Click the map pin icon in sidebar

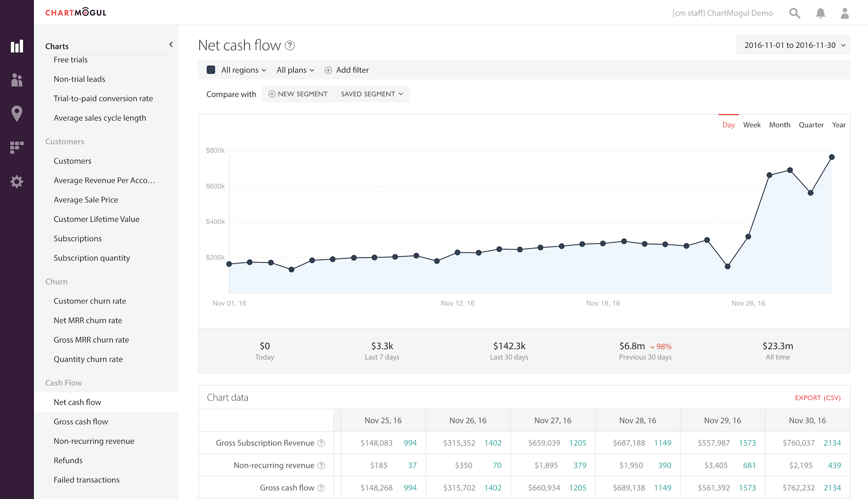pos(17,114)
